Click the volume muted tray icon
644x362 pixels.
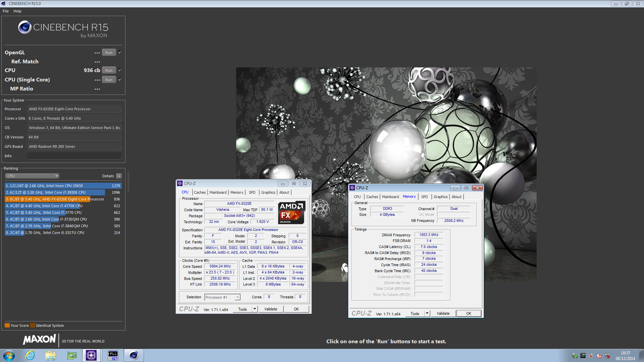599,356
